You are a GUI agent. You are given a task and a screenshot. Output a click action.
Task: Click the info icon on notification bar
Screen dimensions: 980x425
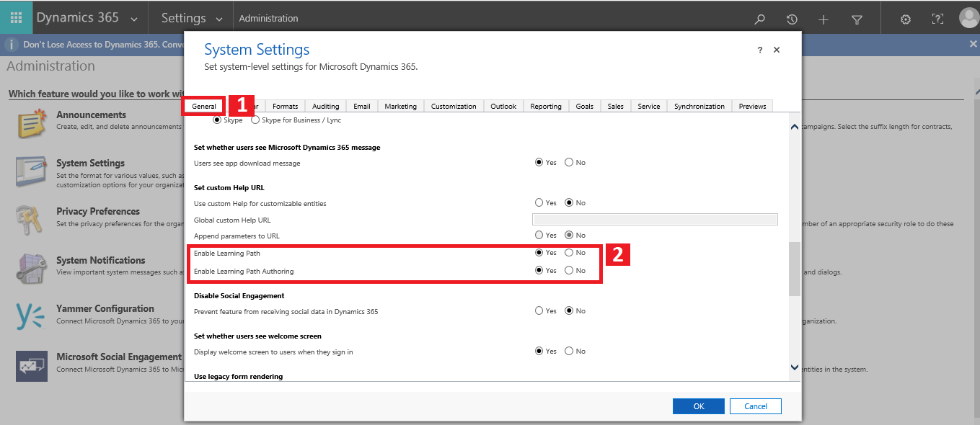point(12,45)
